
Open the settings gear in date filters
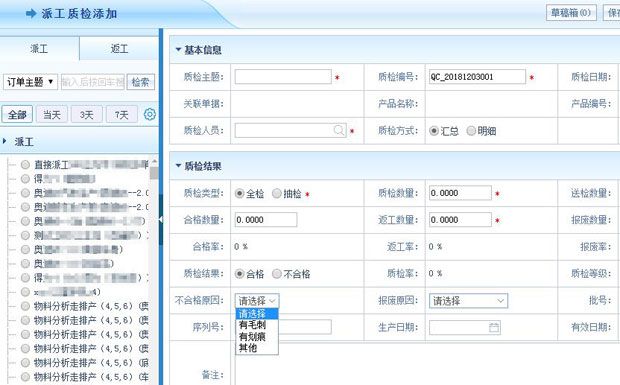149,114
